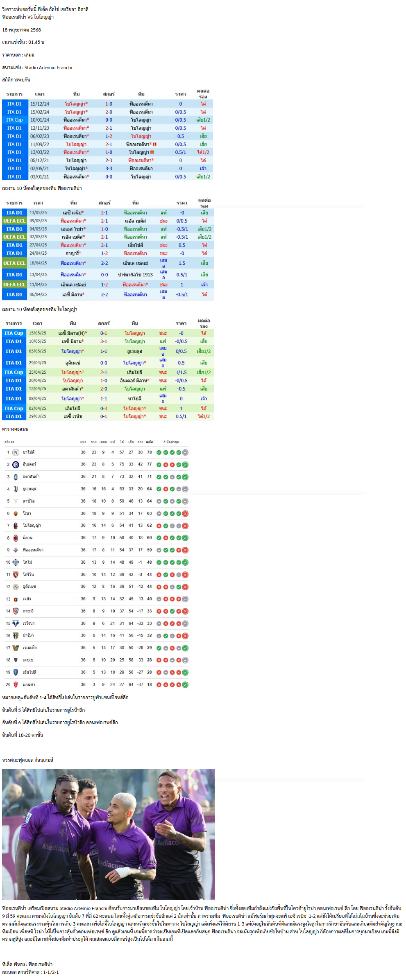Click the 29/03/25 date in Bologna form table
This screenshot has width=406, height=980.
[x=38, y=416]
